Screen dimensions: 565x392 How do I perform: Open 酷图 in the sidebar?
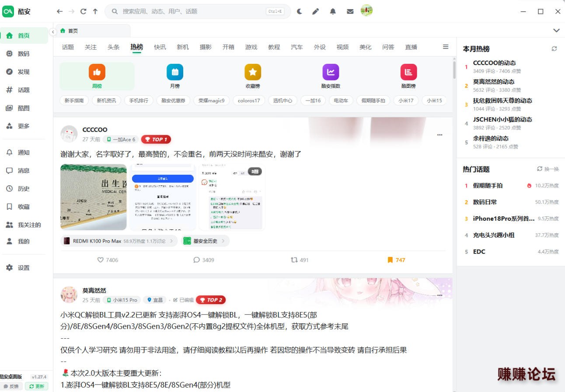point(24,108)
